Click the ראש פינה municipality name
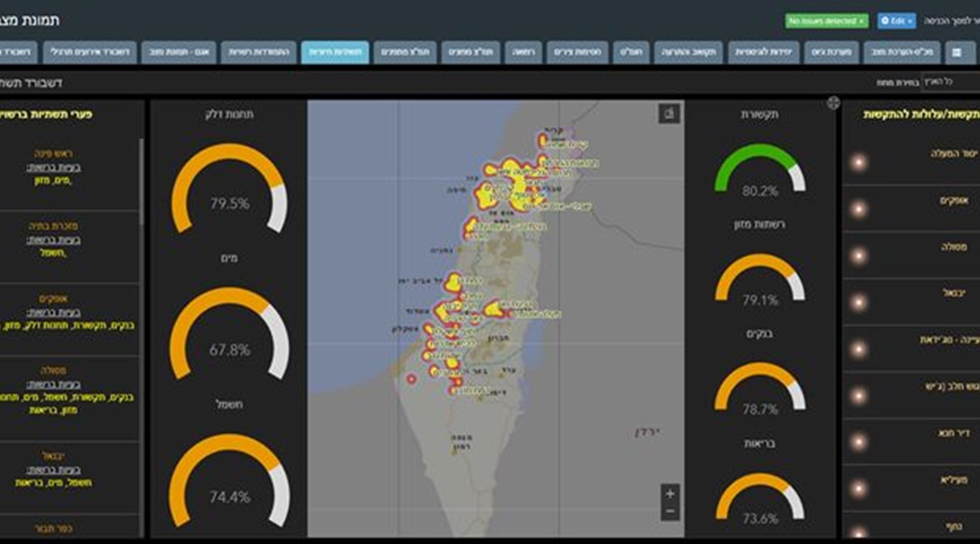The image size is (980, 544). pos(54,154)
